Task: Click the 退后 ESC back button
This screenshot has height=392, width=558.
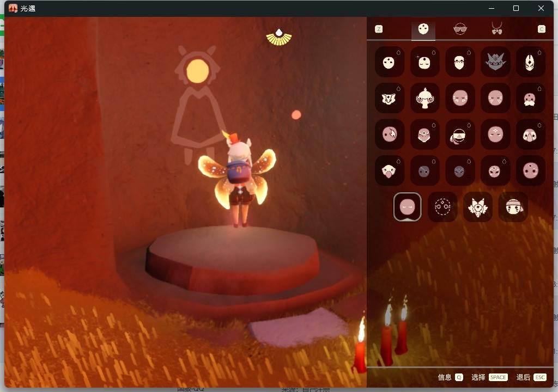Action: 531,377
